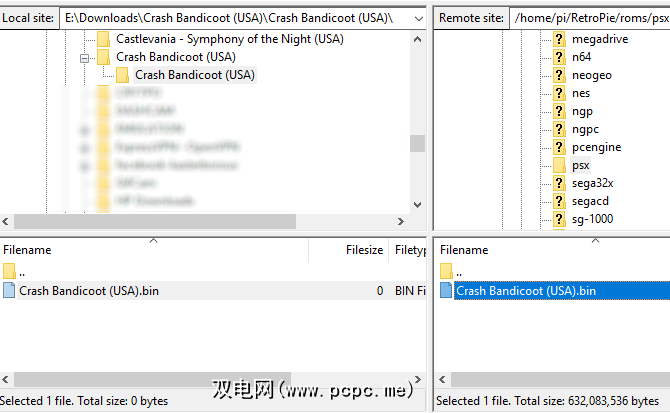
Task: Click local status 'Total size: 0 bytes'
Action: click(x=123, y=401)
